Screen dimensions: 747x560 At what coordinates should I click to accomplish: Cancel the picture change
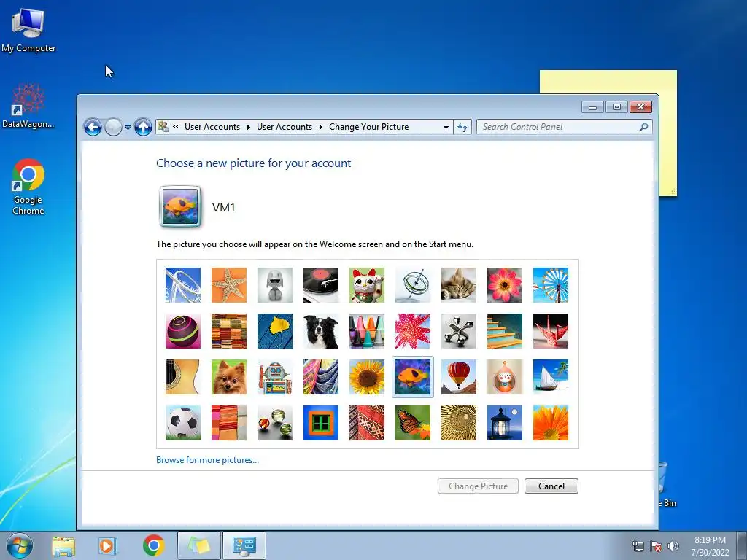(x=551, y=486)
